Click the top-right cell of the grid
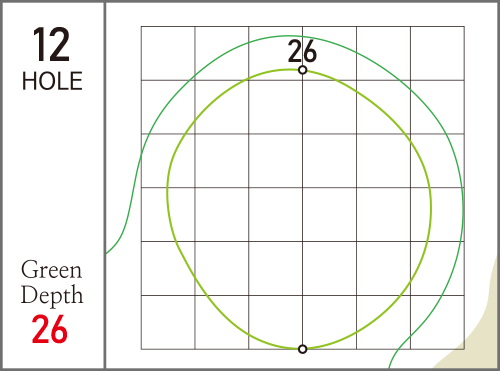Screen dimensions: 500x371 (x=437, y=53)
